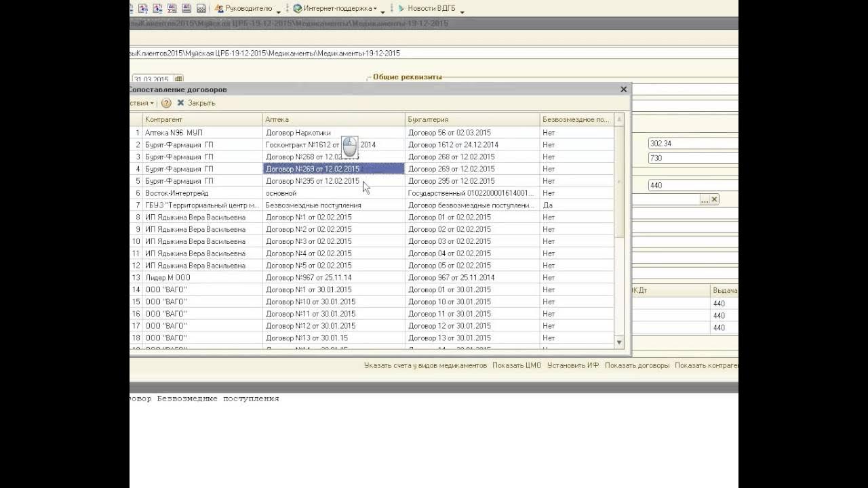Image resolution: width=868 pixels, height=488 pixels.
Task: Click the ellipsis select button in background form
Action: pyautogui.click(x=705, y=200)
